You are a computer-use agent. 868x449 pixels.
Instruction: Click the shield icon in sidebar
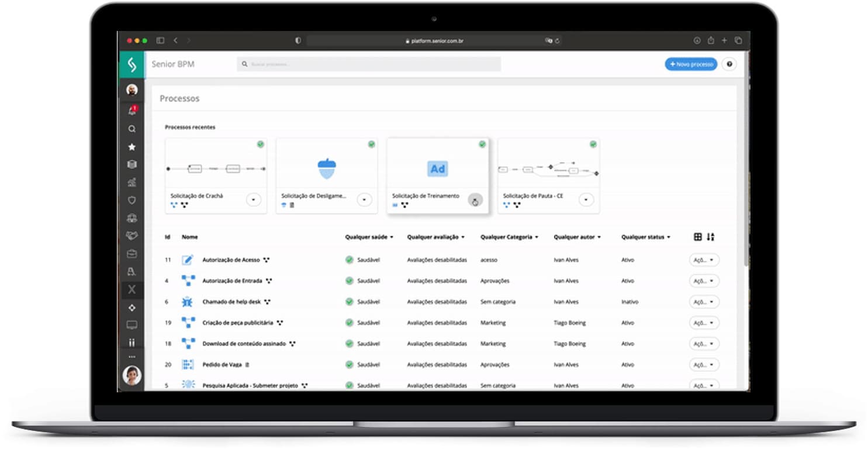point(132,200)
